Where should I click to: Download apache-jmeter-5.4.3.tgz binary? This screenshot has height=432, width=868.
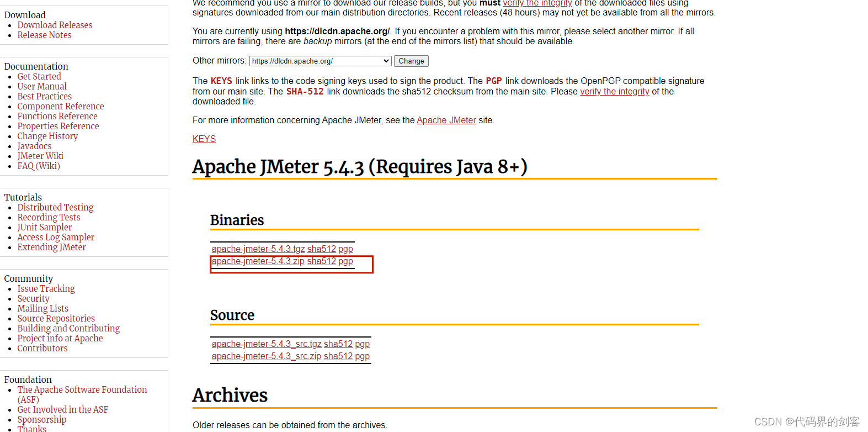click(x=258, y=249)
